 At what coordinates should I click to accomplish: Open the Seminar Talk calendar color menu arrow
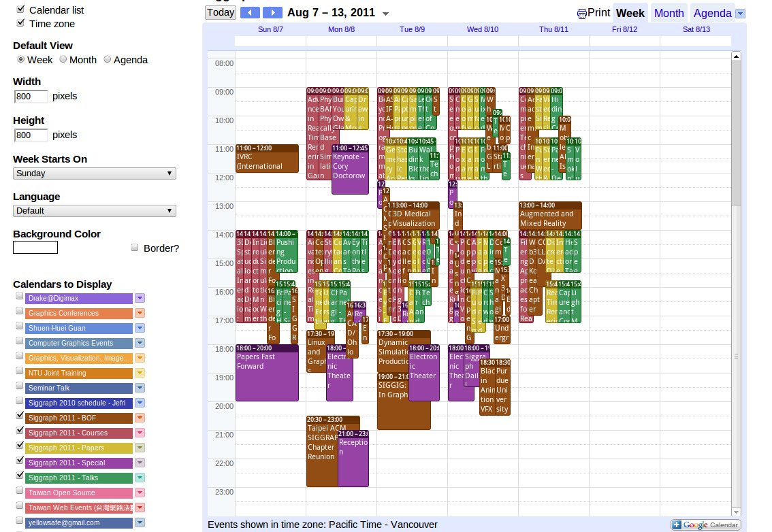pos(140,388)
